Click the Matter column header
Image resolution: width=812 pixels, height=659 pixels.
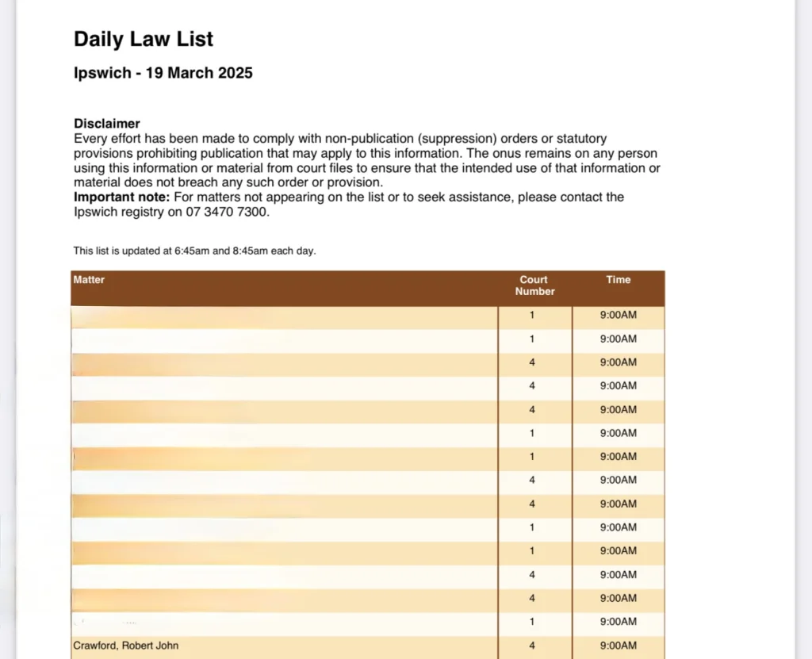click(x=89, y=280)
